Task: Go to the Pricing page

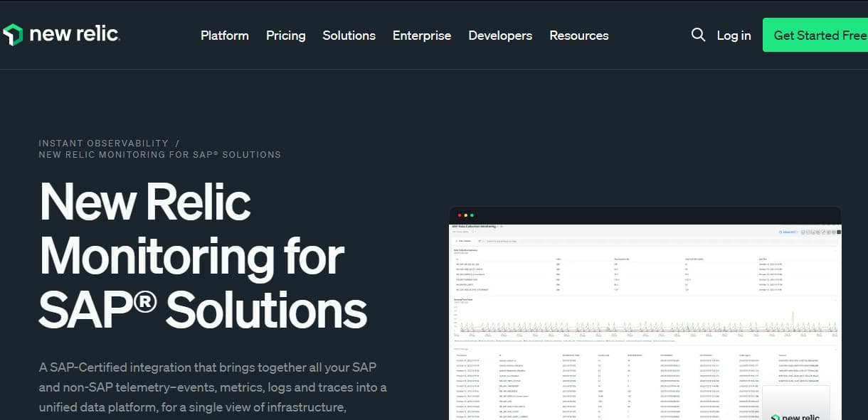Action: [x=285, y=36]
